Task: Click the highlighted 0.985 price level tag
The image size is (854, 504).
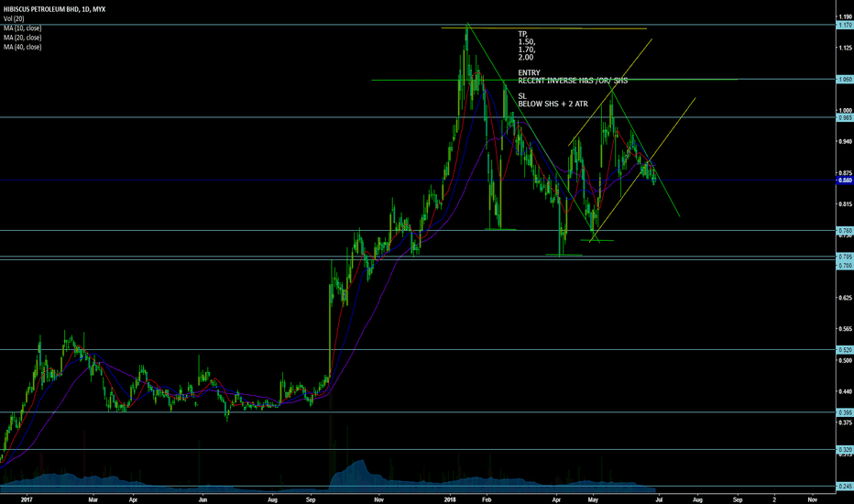Action: point(845,117)
